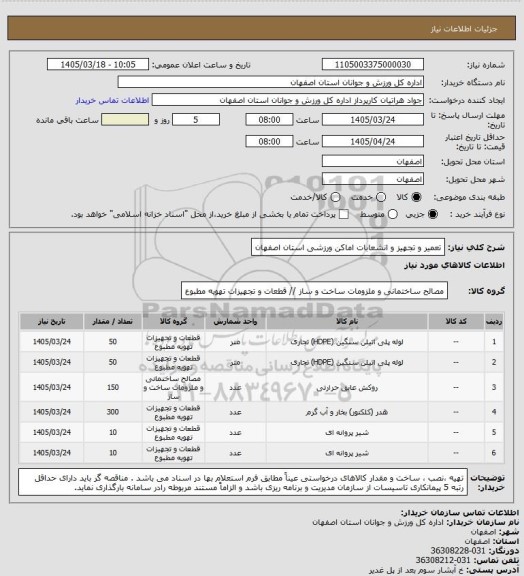The height and width of the screenshot is (576, 524).
Task: Click the تعداد / مقدار column header
Action: pos(112,321)
